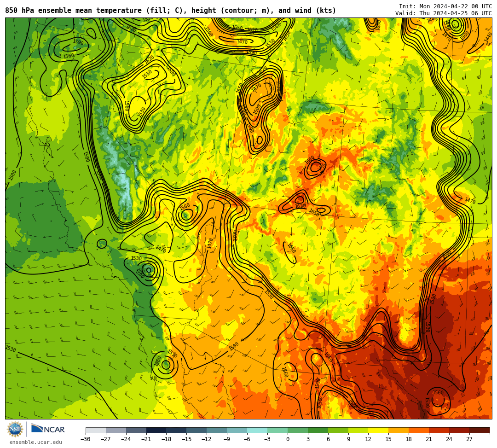The image size is (497, 448).
Task: Click the 21 colorbar tick label
Action: pyautogui.click(x=429, y=439)
